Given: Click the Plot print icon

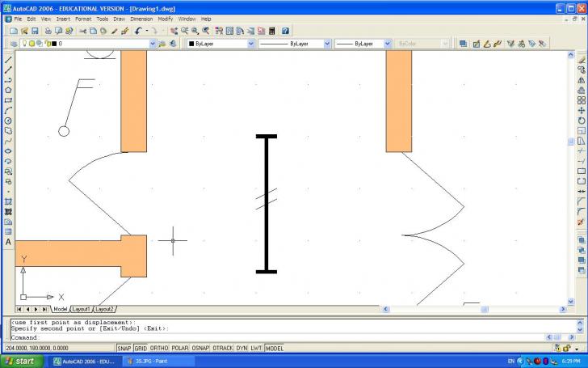Looking at the screenshot, I should click(48, 31).
